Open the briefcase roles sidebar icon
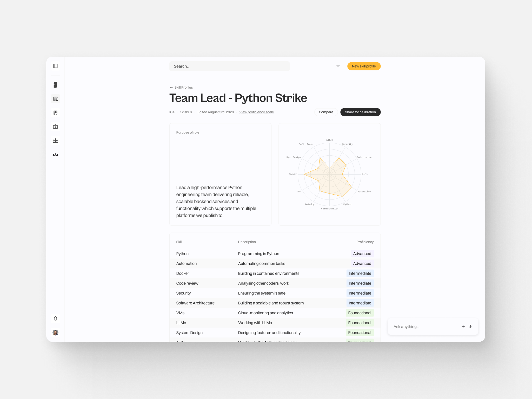The height and width of the screenshot is (399, 532). coord(55,127)
